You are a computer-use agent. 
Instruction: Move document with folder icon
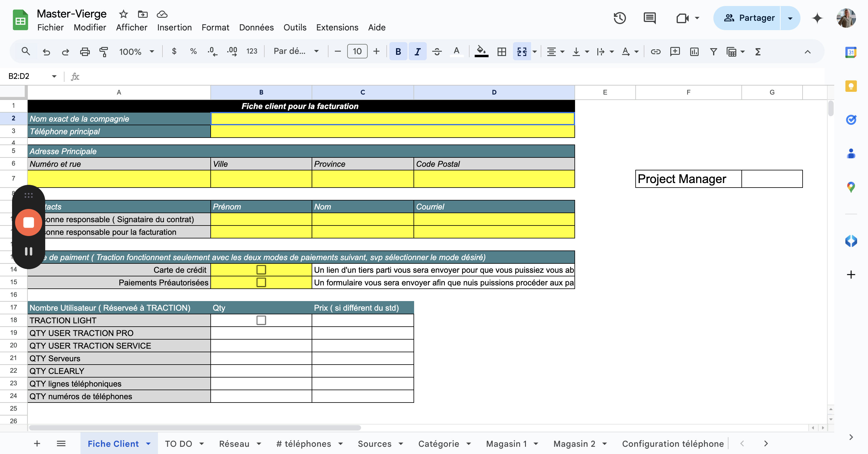(143, 14)
